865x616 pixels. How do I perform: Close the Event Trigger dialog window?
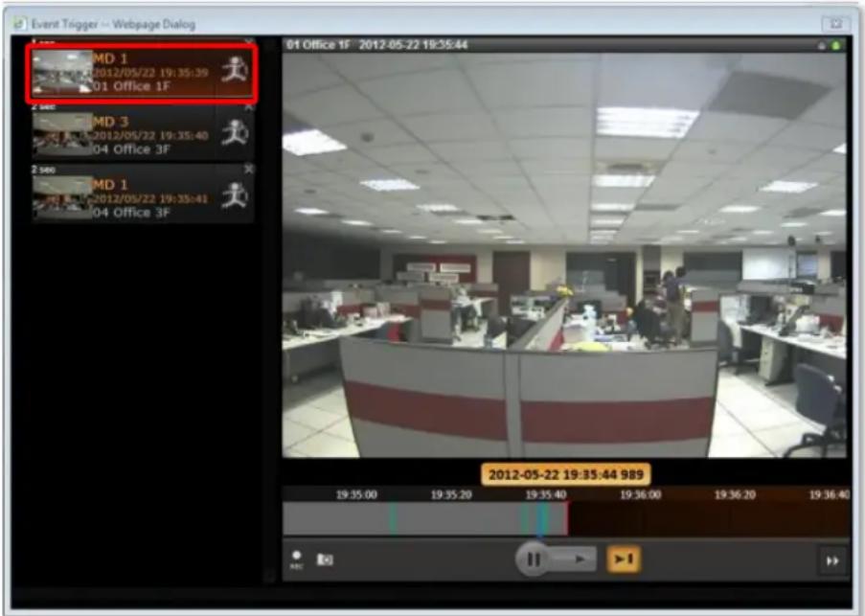(x=835, y=24)
